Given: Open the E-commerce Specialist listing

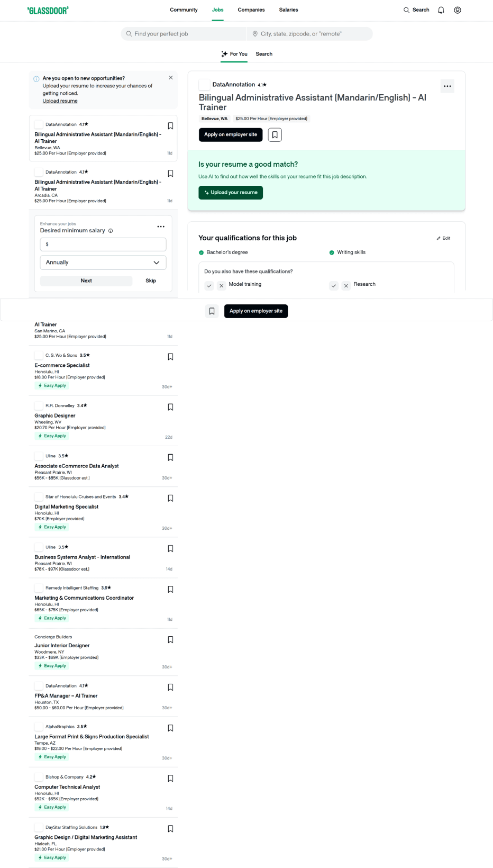Looking at the screenshot, I should (x=62, y=365).
